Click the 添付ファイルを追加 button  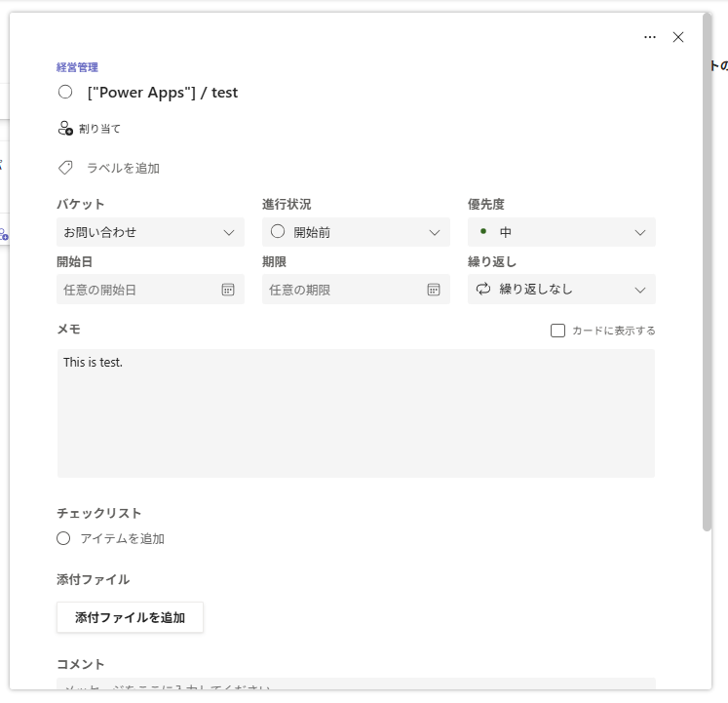pos(130,617)
